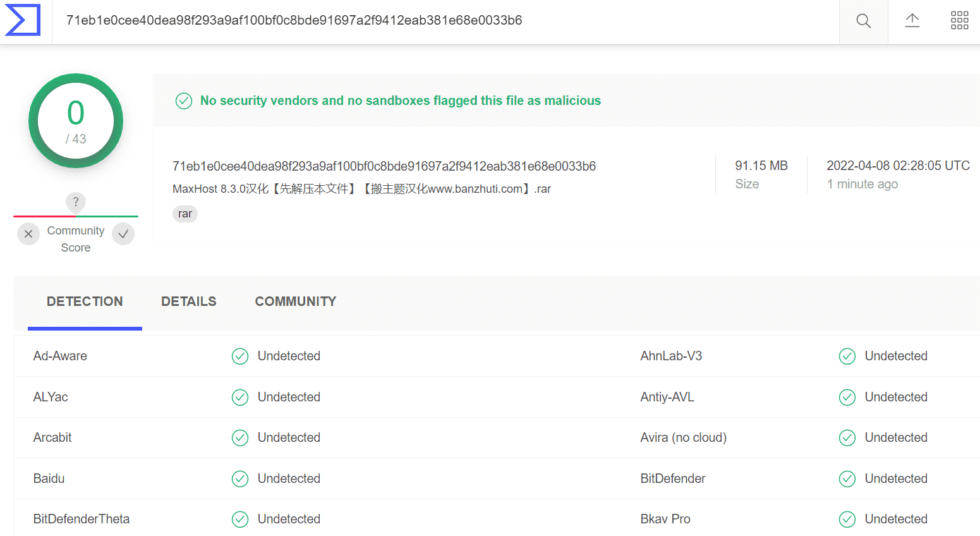Click the ALYac undetected check icon
This screenshot has height=536, width=980.
click(240, 397)
